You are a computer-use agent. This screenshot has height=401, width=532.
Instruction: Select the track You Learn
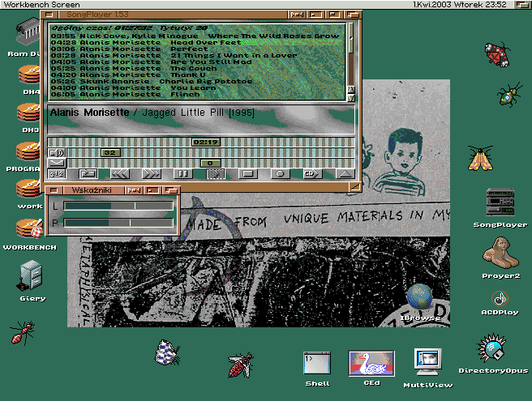[197, 87]
